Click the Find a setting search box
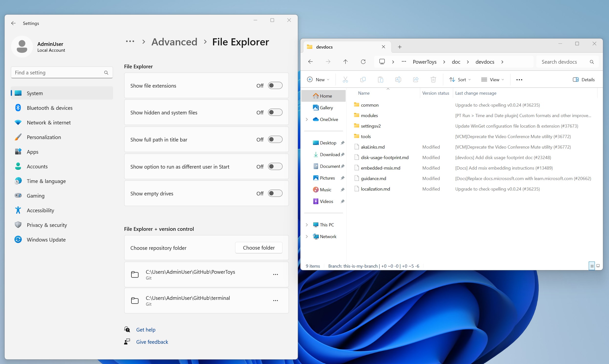The image size is (609, 364). [x=59, y=73]
